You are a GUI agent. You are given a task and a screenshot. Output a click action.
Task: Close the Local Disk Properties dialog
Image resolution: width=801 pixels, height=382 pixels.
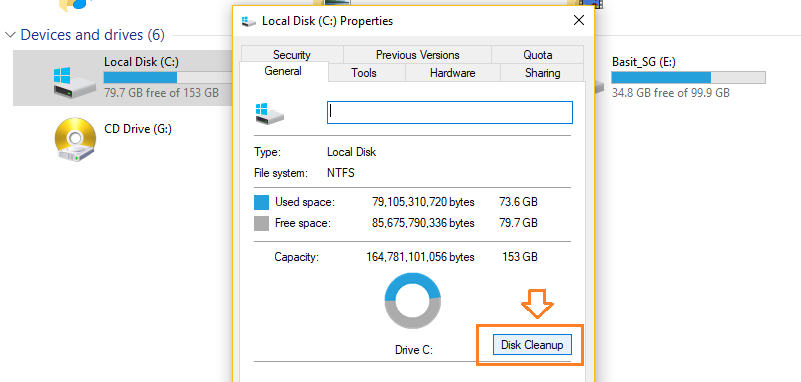tap(579, 20)
